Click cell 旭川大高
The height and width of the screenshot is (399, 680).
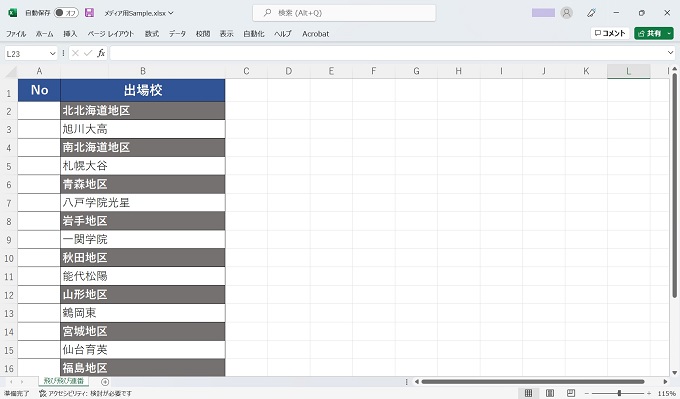(x=143, y=129)
